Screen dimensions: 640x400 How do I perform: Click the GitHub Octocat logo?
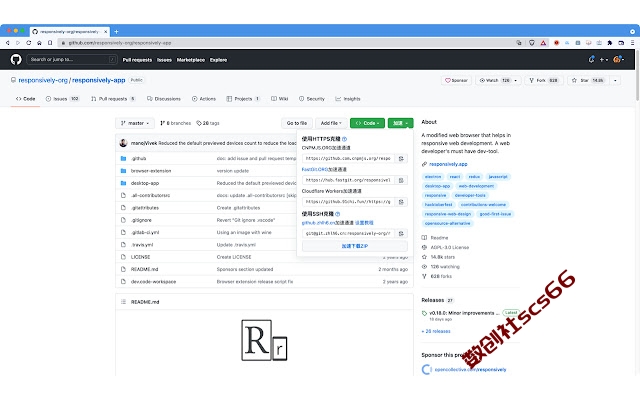(x=16, y=60)
